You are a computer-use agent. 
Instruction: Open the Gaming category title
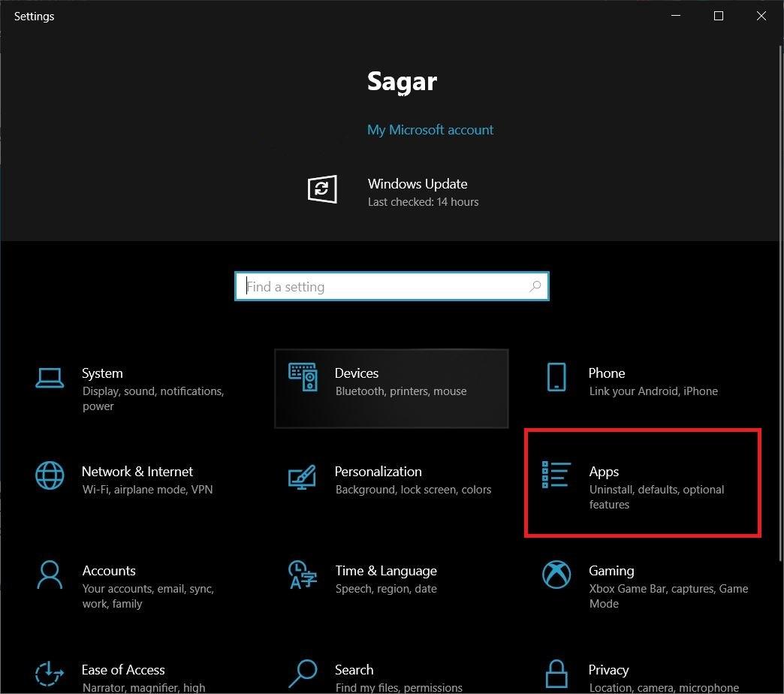611,571
